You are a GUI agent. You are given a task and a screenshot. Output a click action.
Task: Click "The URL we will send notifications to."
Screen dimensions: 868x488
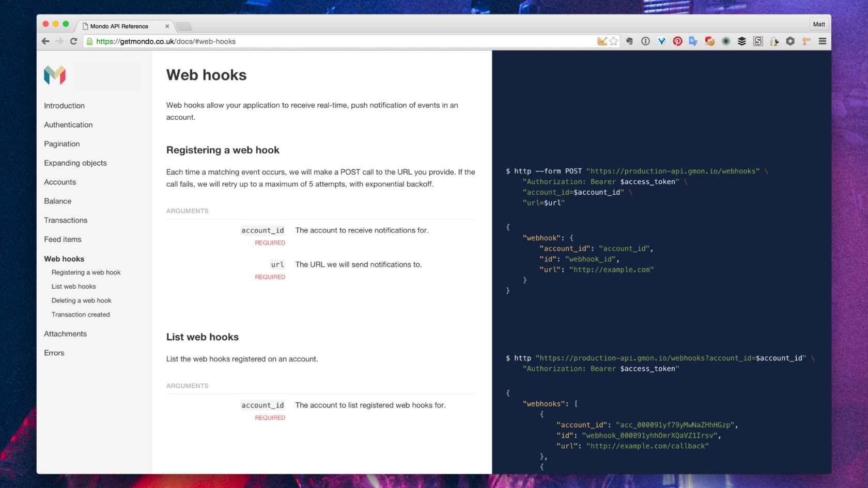(359, 265)
